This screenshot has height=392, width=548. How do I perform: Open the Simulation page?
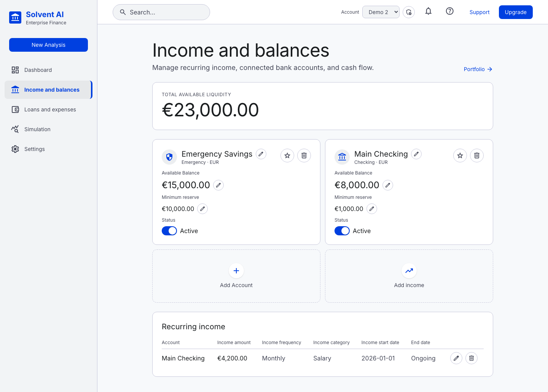(x=48, y=129)
